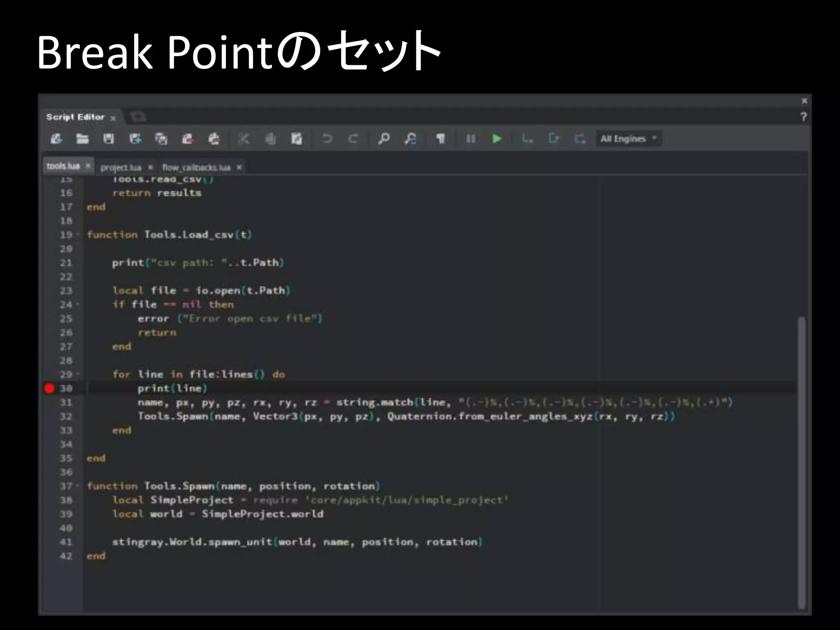Click on 'error ("Error open csv file")' text
This screenshot has width=840, height=630.
point(230,318)
